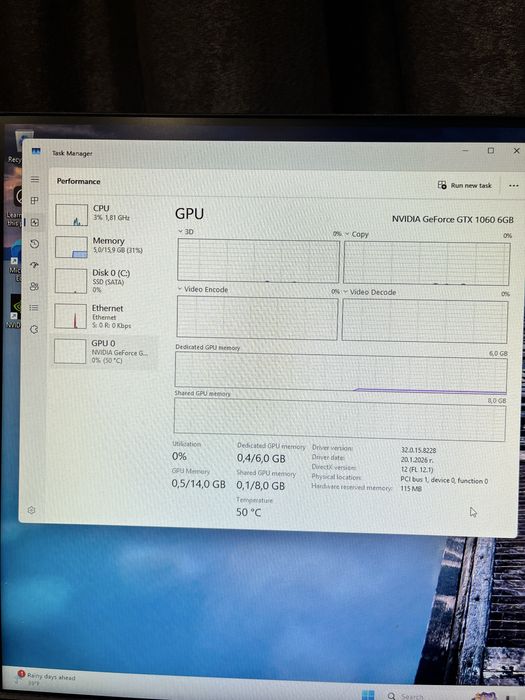Click the CPU mini graph thumbnail

point(71,215)
